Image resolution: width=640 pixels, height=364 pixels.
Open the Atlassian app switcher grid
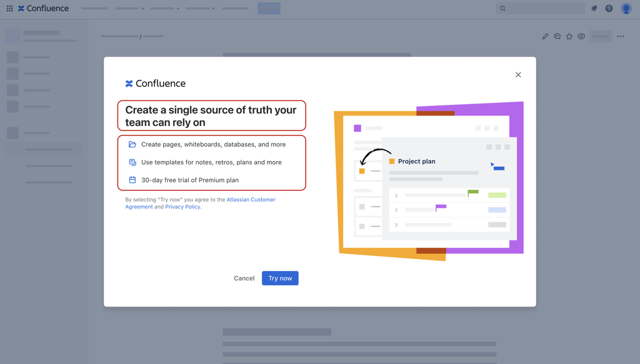coord(9,8)
